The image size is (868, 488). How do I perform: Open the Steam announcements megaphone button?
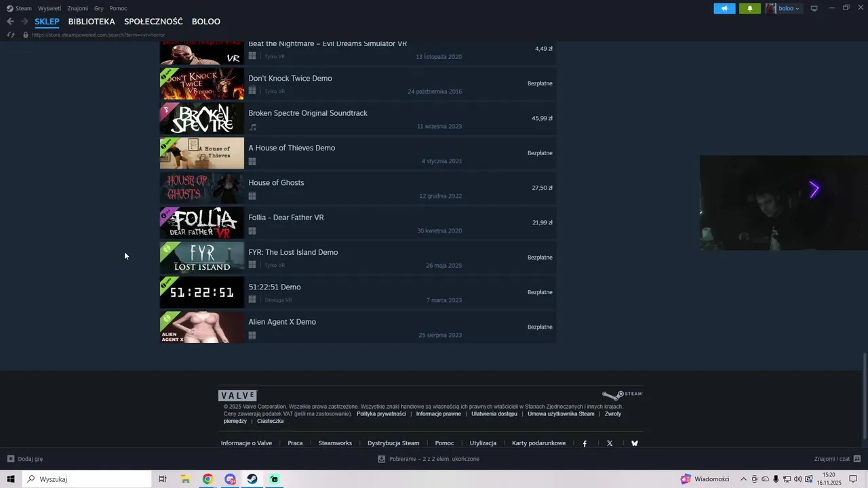coord(724,9)
